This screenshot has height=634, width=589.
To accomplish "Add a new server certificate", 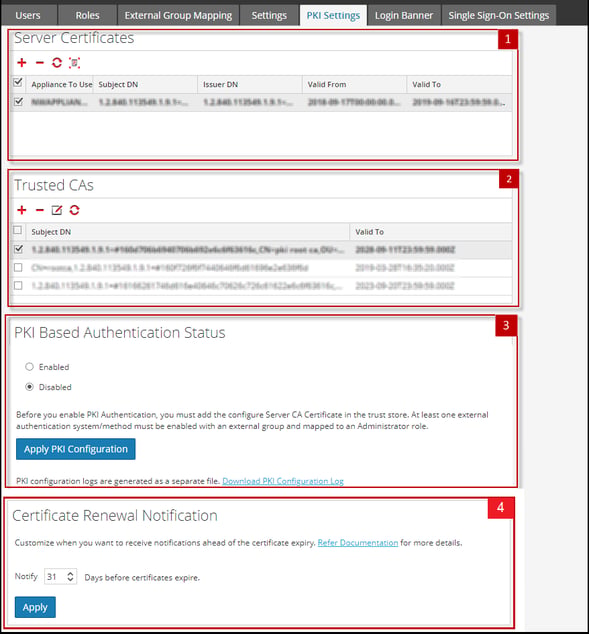I will (22, 63).
